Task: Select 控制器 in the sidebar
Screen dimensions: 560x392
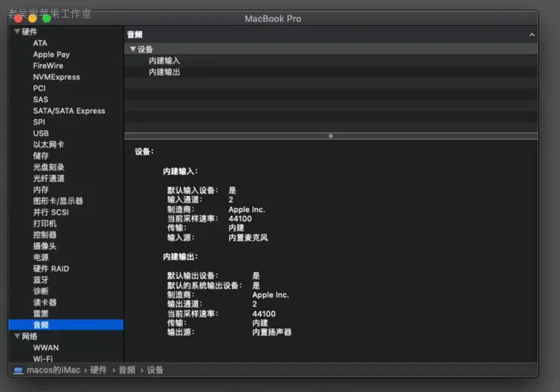Action: coord(45,235)
